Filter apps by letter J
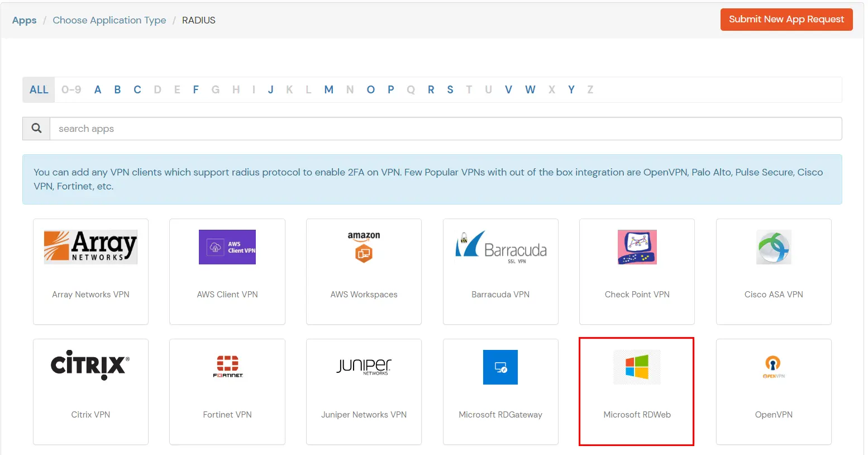This screenshot has width=868, height=455. point(271,89)
